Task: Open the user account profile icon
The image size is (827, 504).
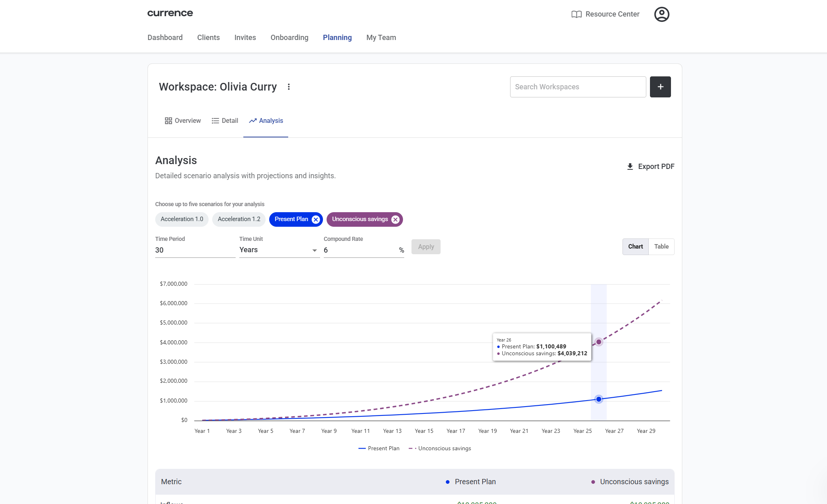Action: [662, 14]
